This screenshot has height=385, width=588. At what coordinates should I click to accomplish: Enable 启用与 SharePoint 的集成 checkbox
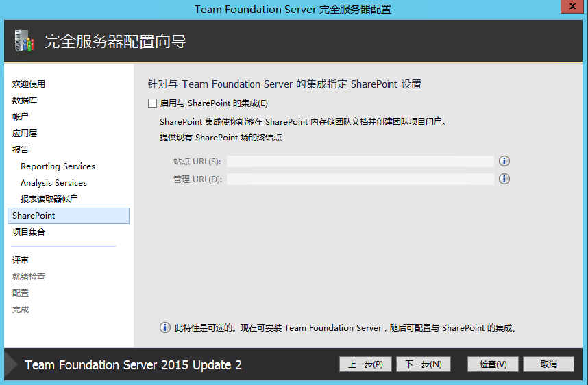pos(152,103)
